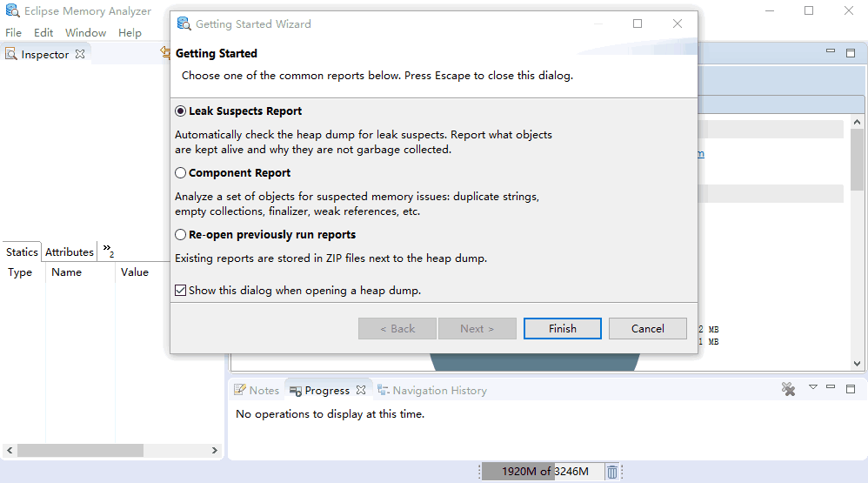Switch to the Statics tab
This screenshot has height=483, width=868.
pyautogui.click(x=22, y=252)
